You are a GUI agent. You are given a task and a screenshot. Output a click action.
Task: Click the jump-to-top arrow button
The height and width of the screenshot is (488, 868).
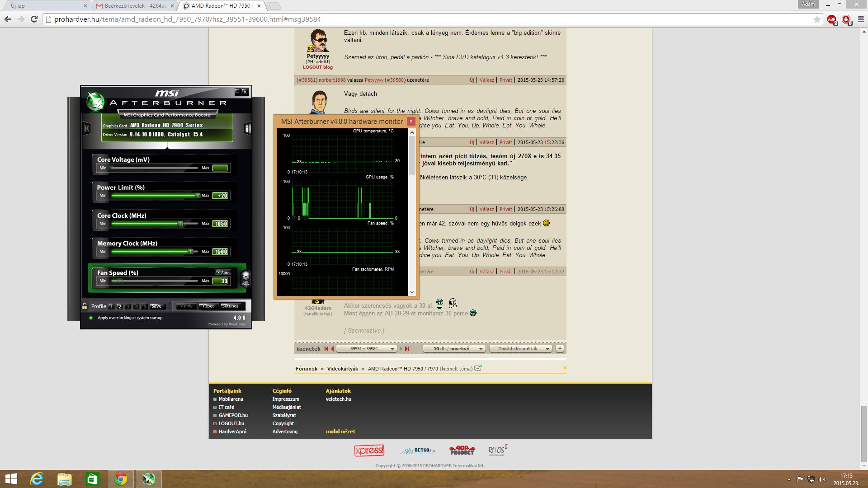tap(560, 348)
